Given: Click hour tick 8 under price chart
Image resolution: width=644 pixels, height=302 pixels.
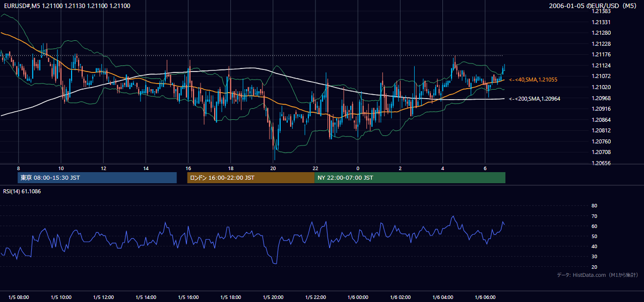Looking at the screenshot, I should (19, 168).
